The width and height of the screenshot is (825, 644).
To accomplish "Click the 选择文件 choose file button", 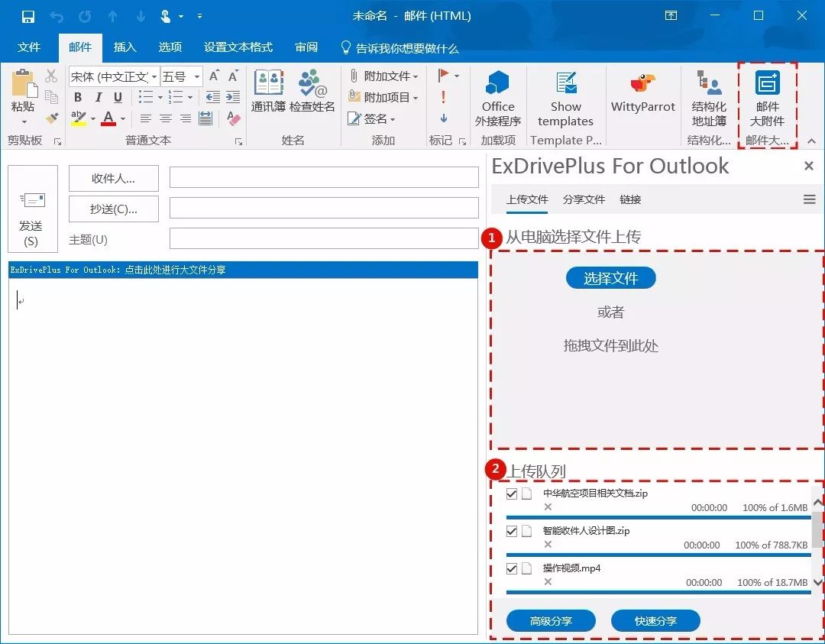I will (x=611, y=278).
